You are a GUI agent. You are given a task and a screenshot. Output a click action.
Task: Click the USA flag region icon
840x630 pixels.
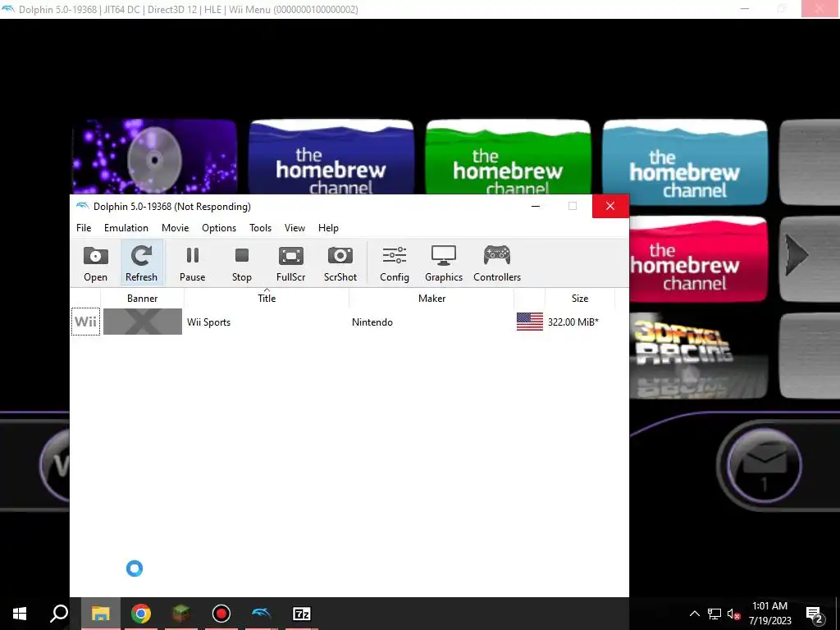coord(530,322)
